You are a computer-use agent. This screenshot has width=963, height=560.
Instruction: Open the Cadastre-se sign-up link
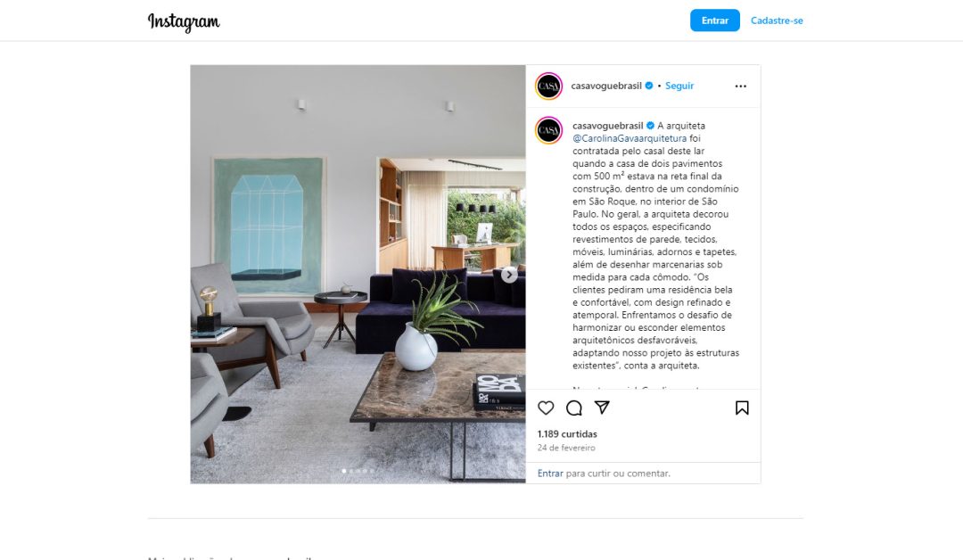point(777,21)
